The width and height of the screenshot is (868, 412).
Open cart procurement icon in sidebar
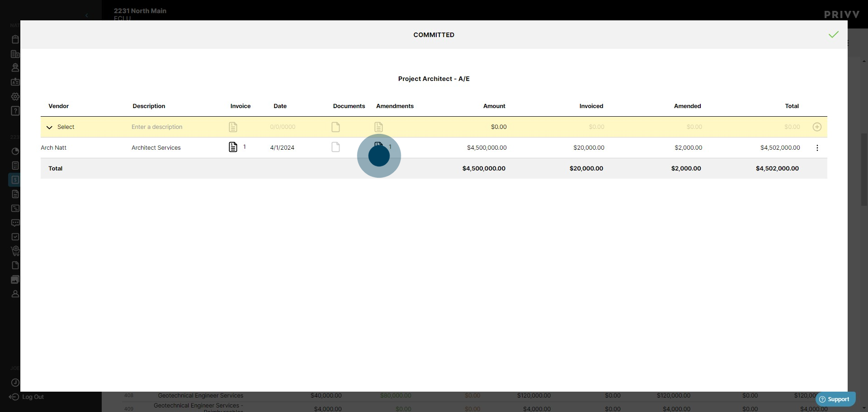point(15,251)
